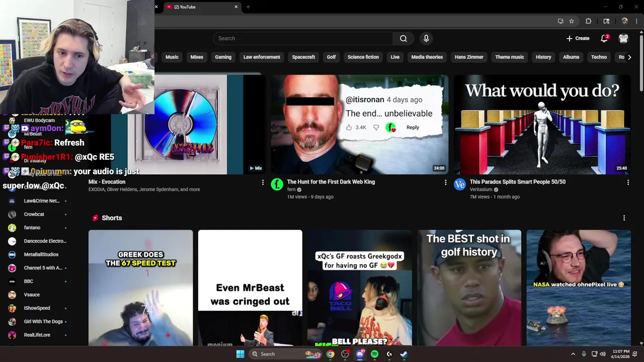Open the Even MrBeast was cringed out short
644x362 pixels.
(x=250, y=288)
